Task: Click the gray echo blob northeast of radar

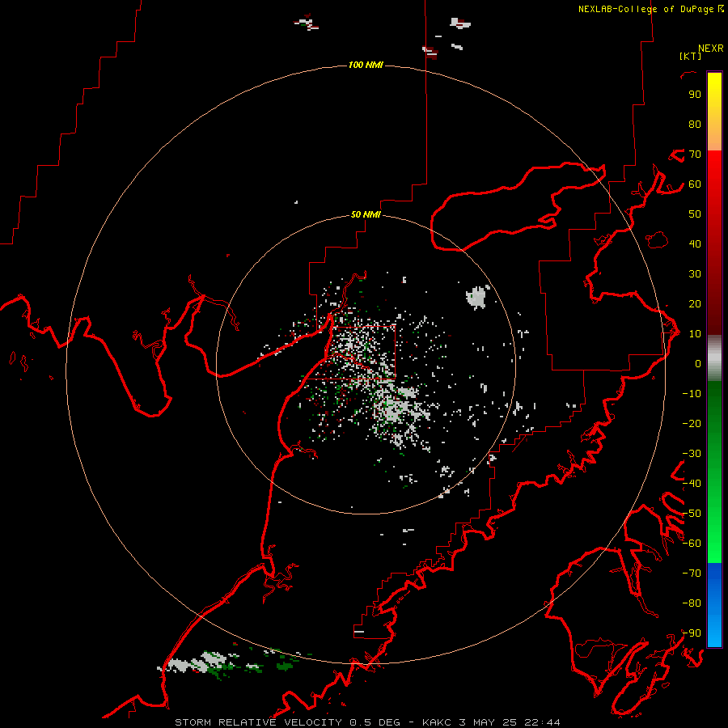Action: click(x=477, y=297)
